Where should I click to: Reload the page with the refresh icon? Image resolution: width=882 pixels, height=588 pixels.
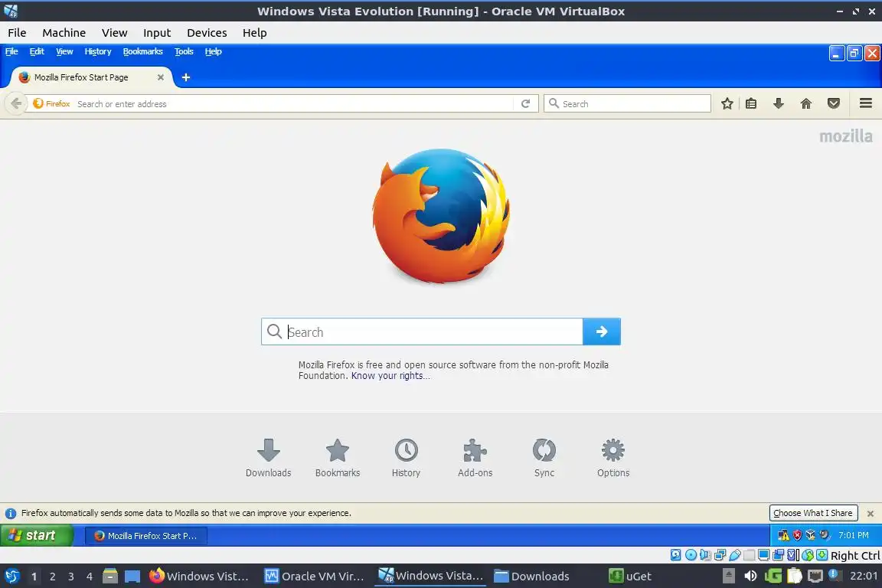525,103
